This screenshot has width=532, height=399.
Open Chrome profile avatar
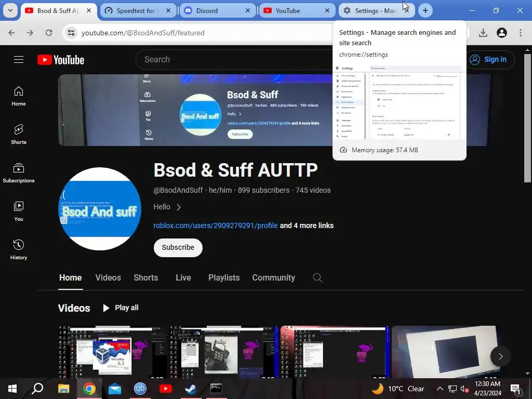(502, 33)
